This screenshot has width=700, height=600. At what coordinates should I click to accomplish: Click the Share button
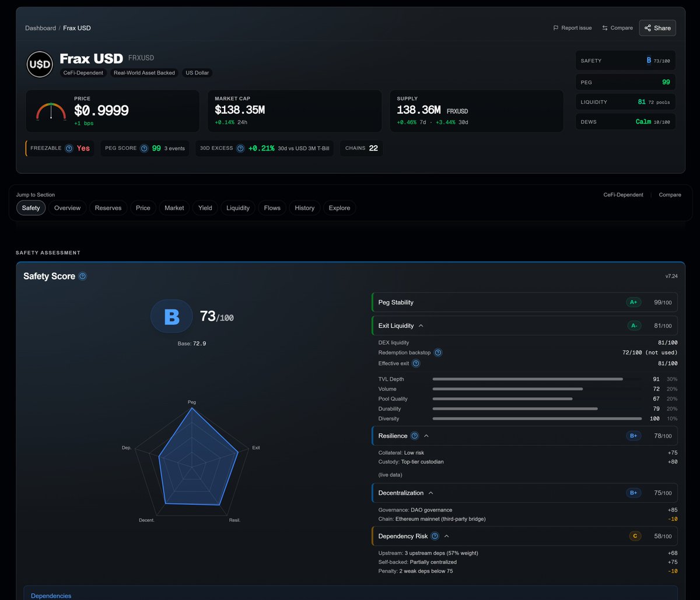point(657,28)
